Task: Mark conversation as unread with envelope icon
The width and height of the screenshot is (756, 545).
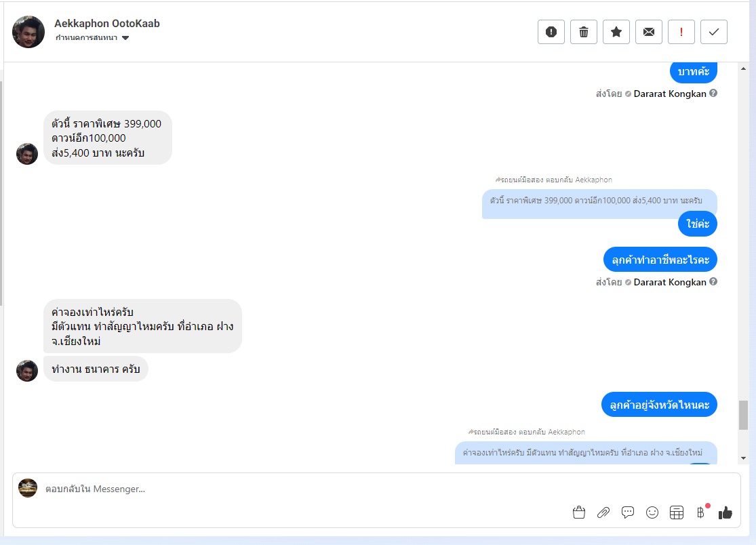Action: 648,32
